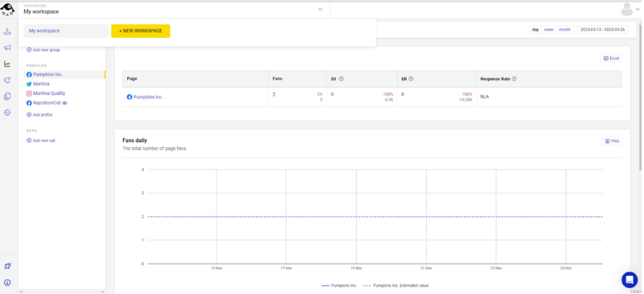Click the PROFILES section heading

click(36, 65)
